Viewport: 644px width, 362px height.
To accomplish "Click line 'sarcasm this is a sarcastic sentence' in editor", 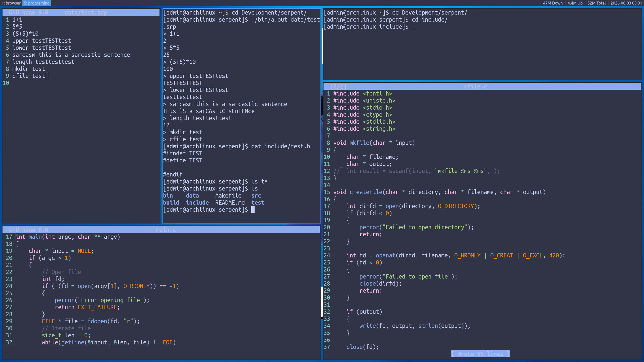I will [x=71, y=55].
